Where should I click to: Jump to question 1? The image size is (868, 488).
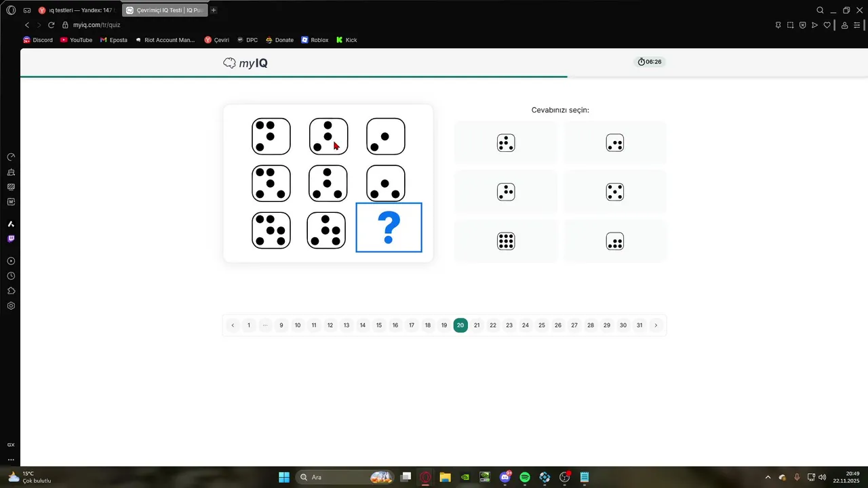pos(249,325)
